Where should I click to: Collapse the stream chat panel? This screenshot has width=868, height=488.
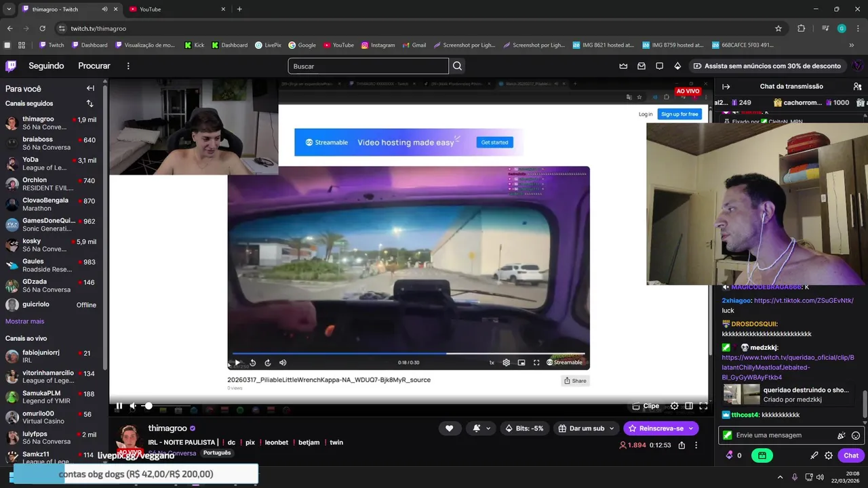click(726, 86)
